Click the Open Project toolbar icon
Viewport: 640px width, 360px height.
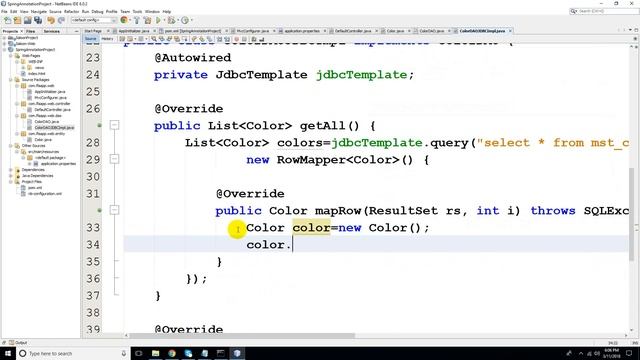point(28,20)
